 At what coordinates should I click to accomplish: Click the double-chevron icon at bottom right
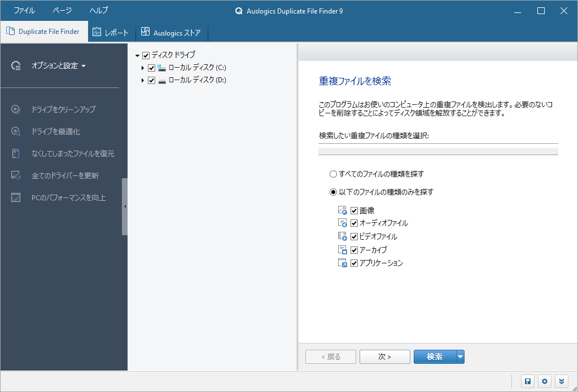pos(562,381)
